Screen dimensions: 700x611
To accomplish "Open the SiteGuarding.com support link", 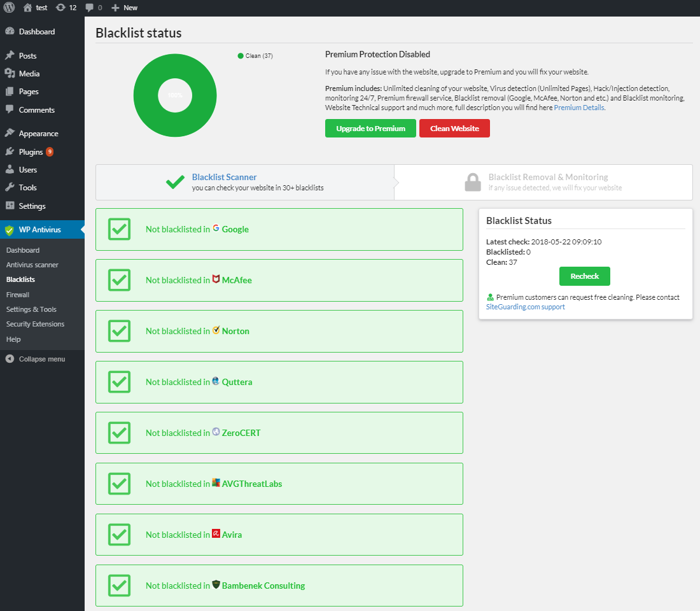I will pos(526,307).
